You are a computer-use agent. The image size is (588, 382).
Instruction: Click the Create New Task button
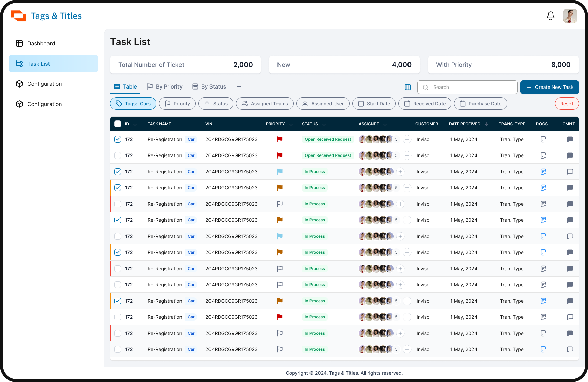point(549,87)
